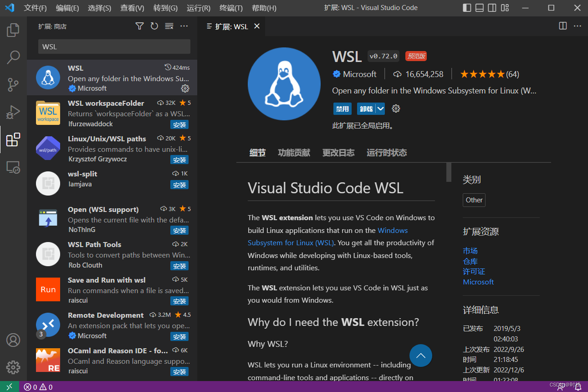
Task: Select the Other category tag
Action: pyautogui.click(x=474, y=200)
